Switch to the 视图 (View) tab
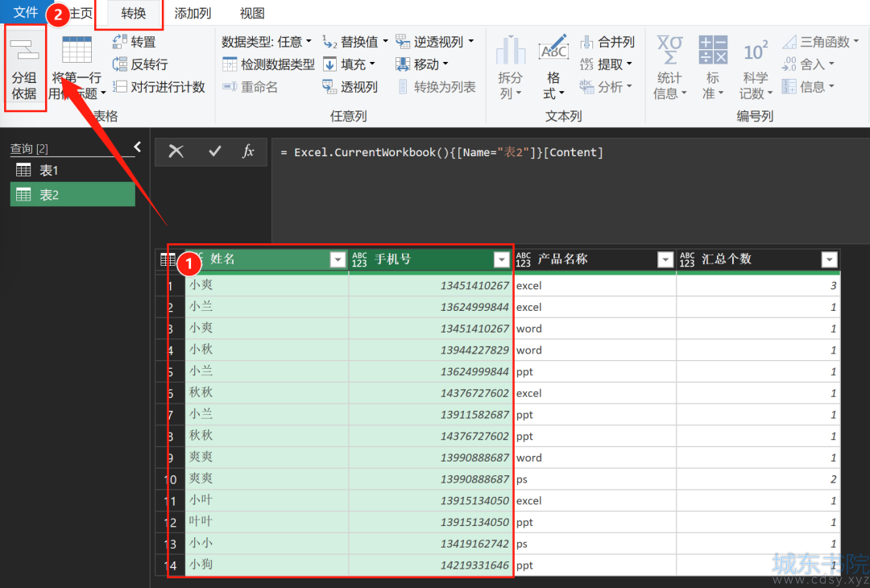870x588 pixels. 252,14
